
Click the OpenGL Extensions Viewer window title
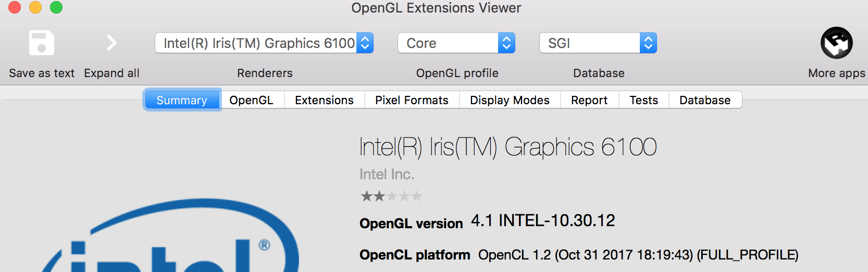click(x=436, y=8)
